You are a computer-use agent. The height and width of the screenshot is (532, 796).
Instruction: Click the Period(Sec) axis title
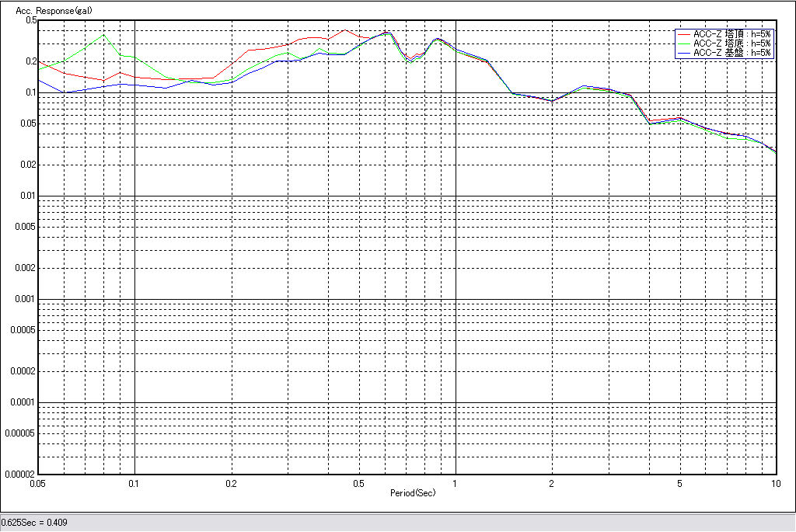coord(413,493)
